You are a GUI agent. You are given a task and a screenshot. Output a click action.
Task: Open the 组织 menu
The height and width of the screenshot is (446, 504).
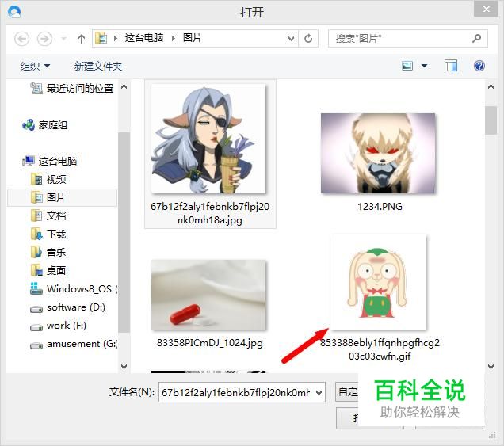click(36, 67)
